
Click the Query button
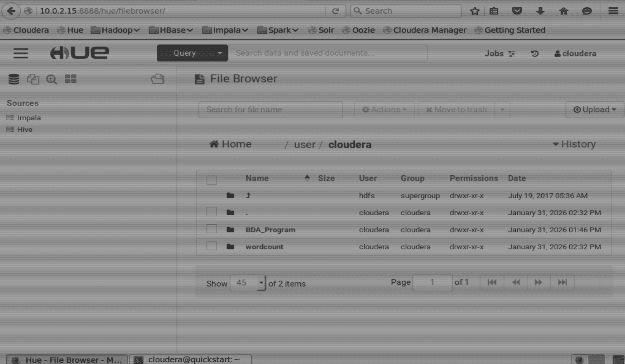[x=184, y=53]
